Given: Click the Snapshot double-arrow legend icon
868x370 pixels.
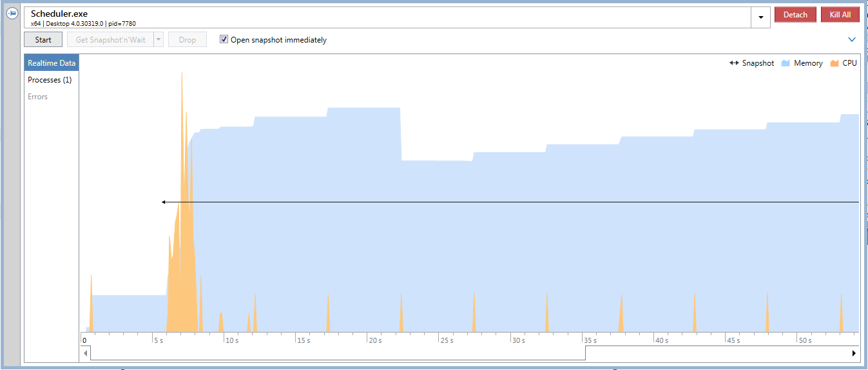Looking at the screenshot, I should [x=733, y=63].
